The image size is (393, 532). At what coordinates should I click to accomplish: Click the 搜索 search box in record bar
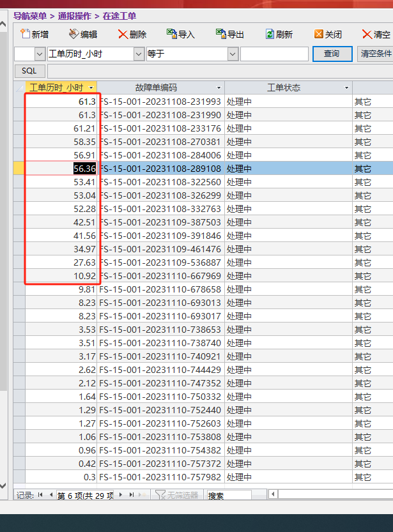tap(229, 496)
